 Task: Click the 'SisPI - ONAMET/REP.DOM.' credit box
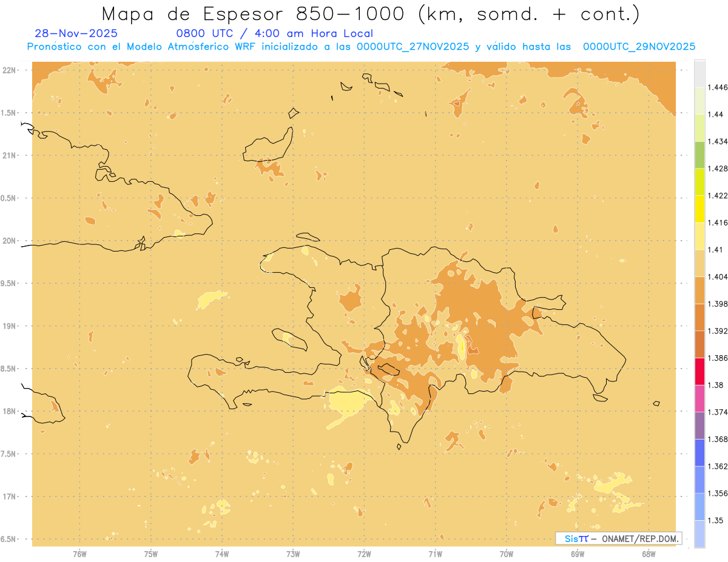coord(619,538)
